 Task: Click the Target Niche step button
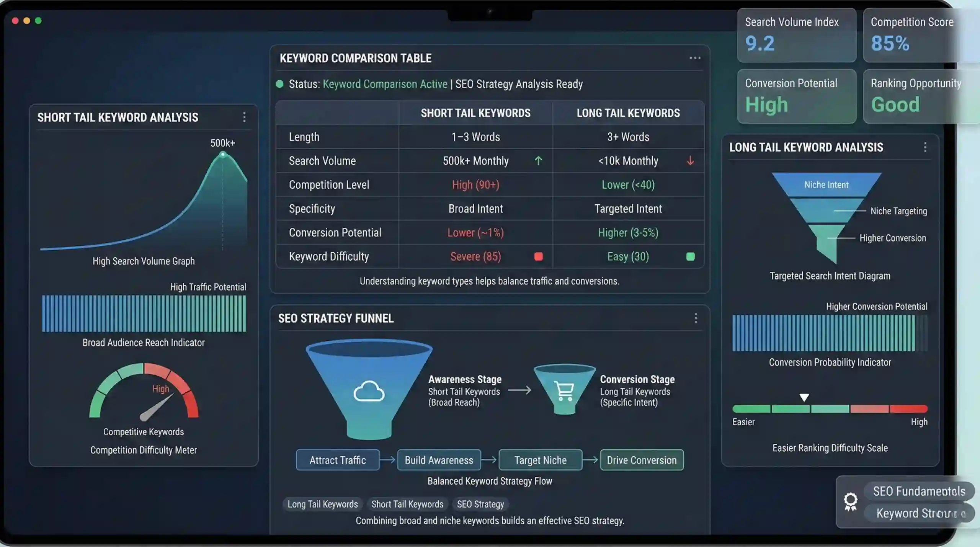pos(540,460)
